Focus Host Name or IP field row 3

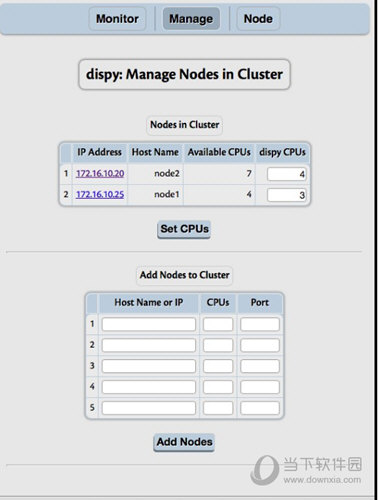[x=149, y=366]
